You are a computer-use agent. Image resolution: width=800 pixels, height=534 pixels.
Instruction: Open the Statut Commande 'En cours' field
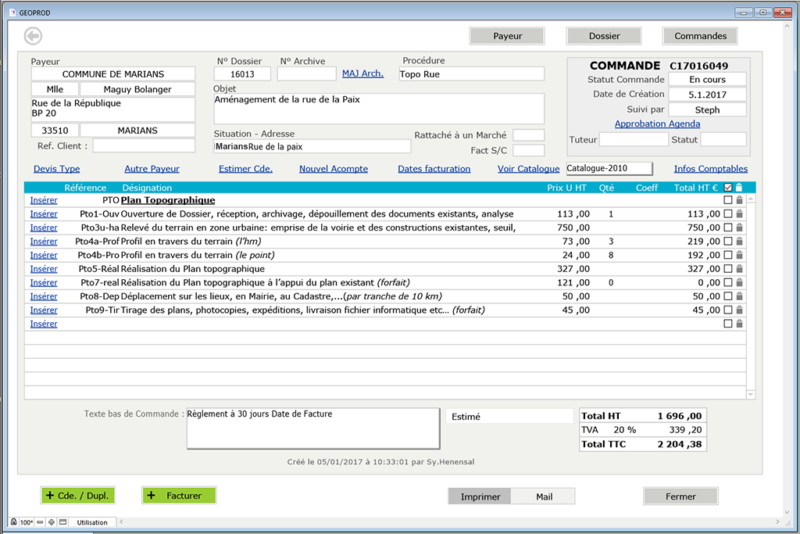(x=706, y=80)
